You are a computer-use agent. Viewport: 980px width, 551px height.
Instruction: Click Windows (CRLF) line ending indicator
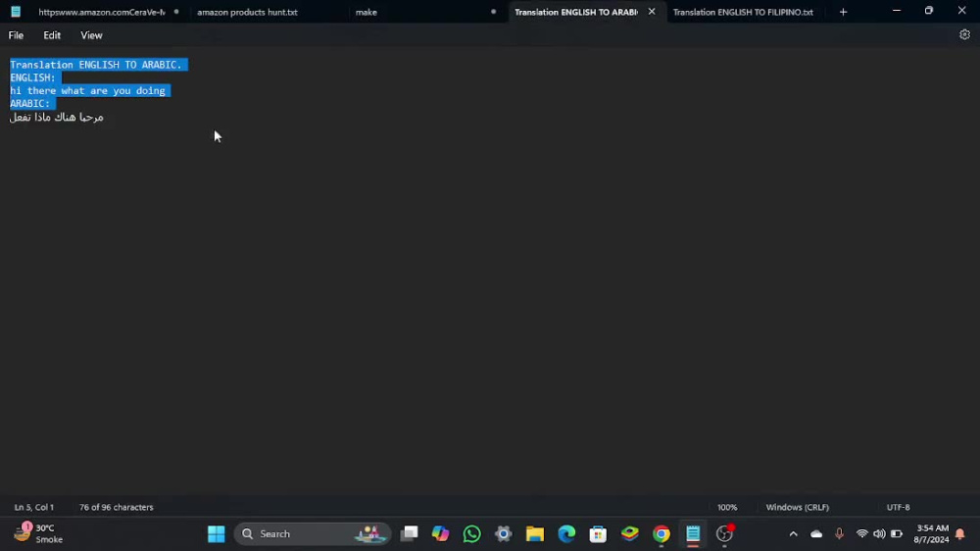(x=798, y=507)
